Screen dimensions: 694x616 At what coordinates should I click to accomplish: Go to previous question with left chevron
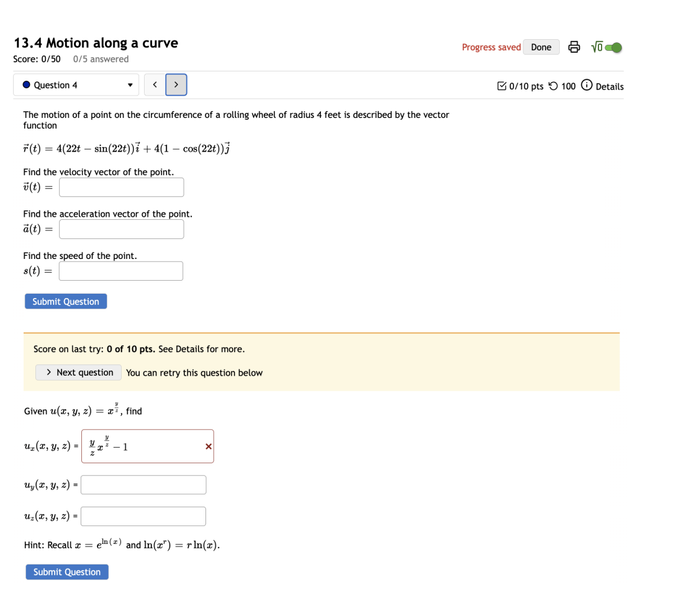coord(155,84)
